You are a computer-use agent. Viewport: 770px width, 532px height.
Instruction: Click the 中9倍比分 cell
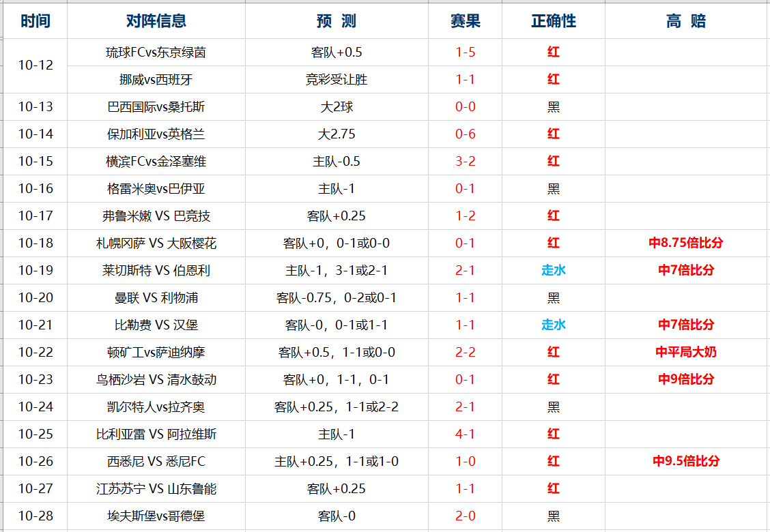(686, 379)
